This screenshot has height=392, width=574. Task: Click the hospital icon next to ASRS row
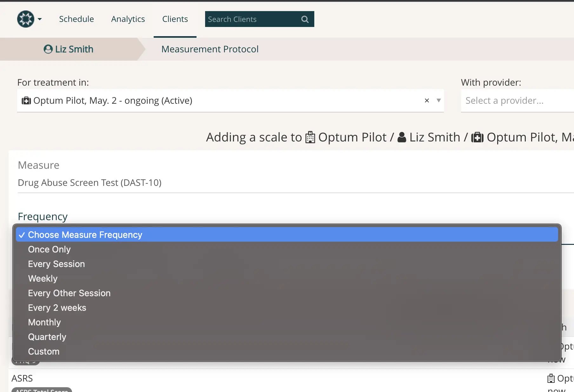click(552, 378)
